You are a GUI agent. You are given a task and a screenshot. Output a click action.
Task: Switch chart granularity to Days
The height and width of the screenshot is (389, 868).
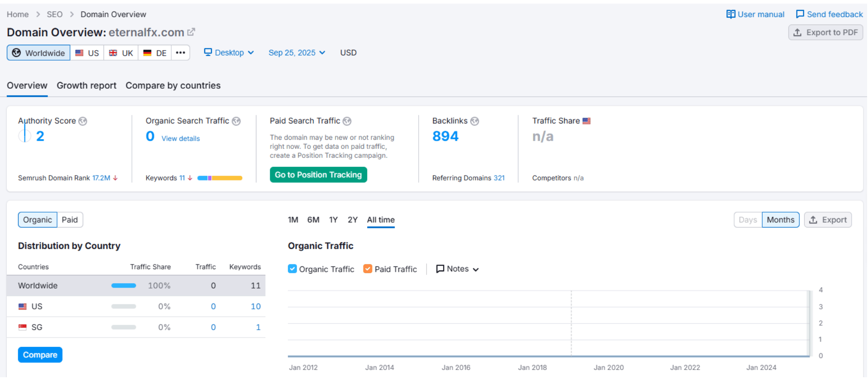[x=748, y=220]
